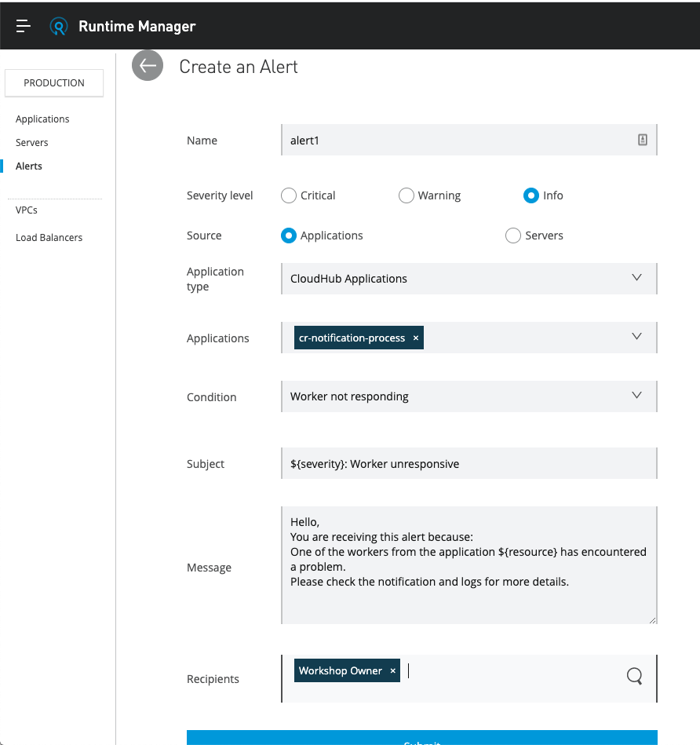Screen dimensions: 700x745
Task: Remove Workshop Owner recipient tag
Action: (x=393, y=671)
